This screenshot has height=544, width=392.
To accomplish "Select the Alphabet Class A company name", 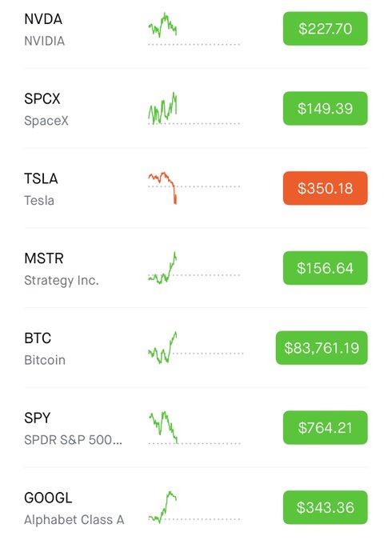I will coord(74,520).
